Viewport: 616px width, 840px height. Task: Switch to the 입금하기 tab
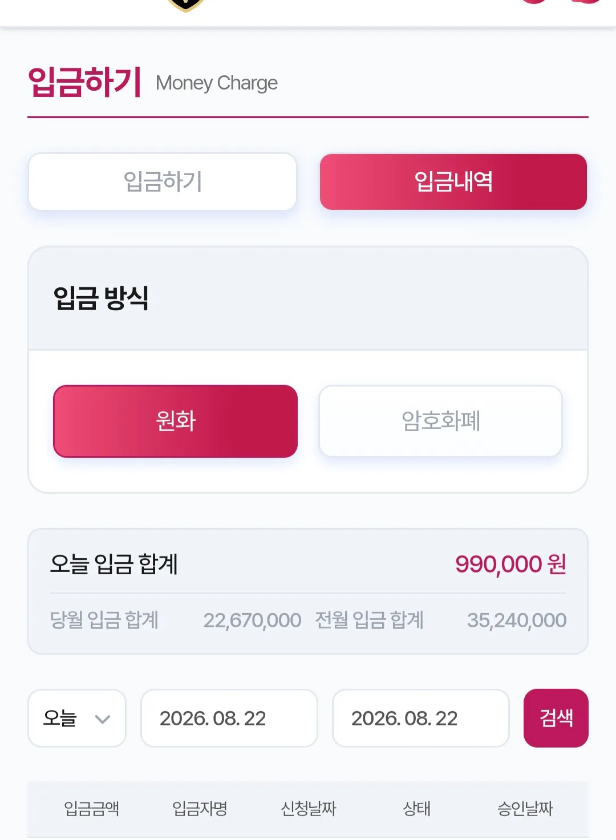(163, 181)
